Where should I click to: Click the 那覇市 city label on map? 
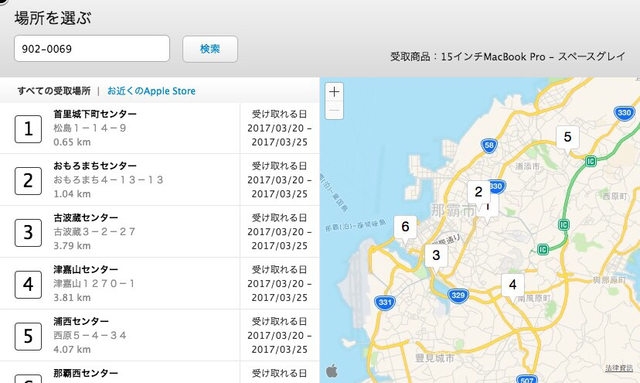[x=453, y=211]
